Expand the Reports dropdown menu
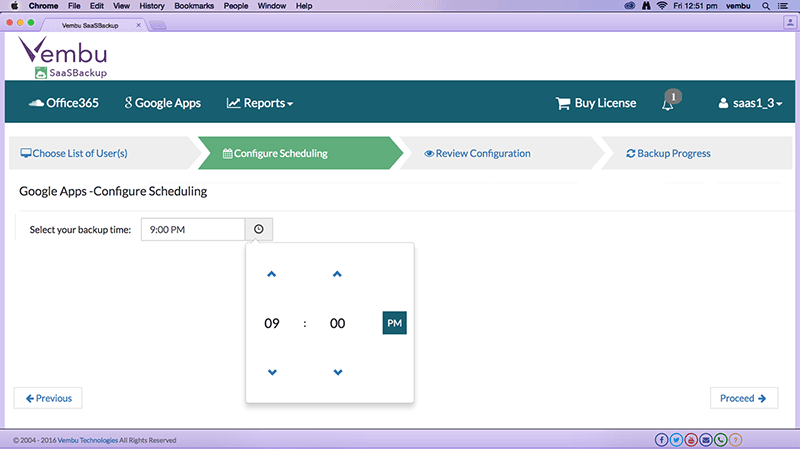Viewport: 800px width, 449px height. 260,103
